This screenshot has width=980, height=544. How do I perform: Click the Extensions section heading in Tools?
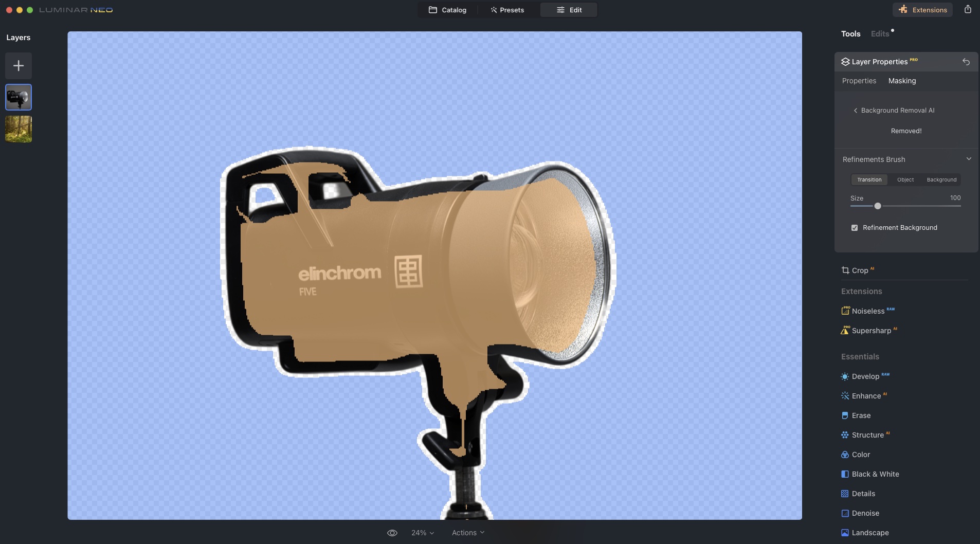[861, 292]
